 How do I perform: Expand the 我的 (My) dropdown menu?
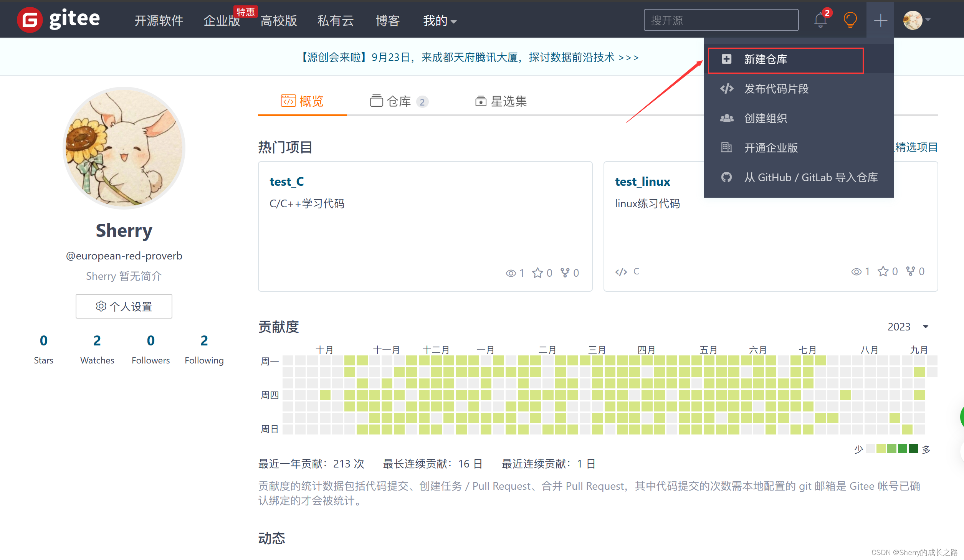point(440,20)
